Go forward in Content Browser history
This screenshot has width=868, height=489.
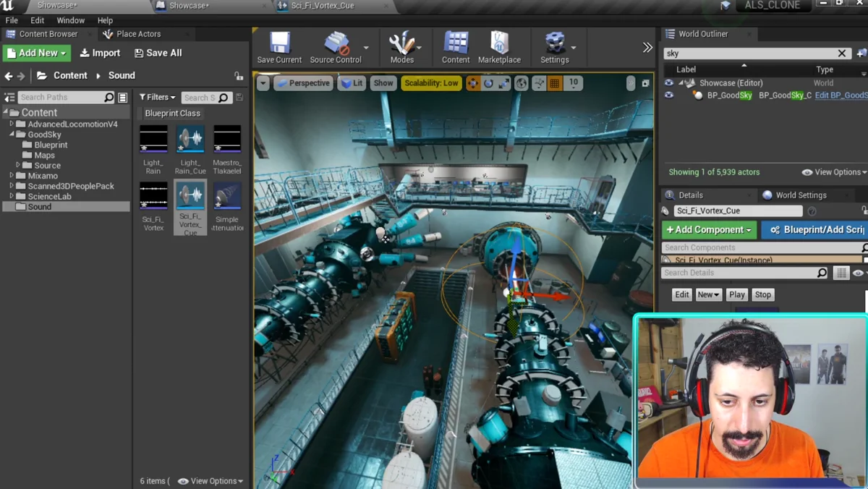click(x=21, y=76)
